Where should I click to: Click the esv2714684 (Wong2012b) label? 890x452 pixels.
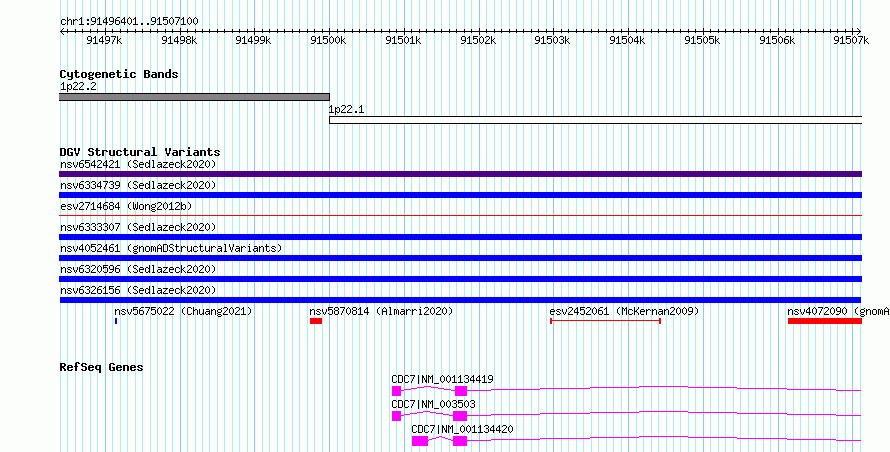tap(126, 206)
